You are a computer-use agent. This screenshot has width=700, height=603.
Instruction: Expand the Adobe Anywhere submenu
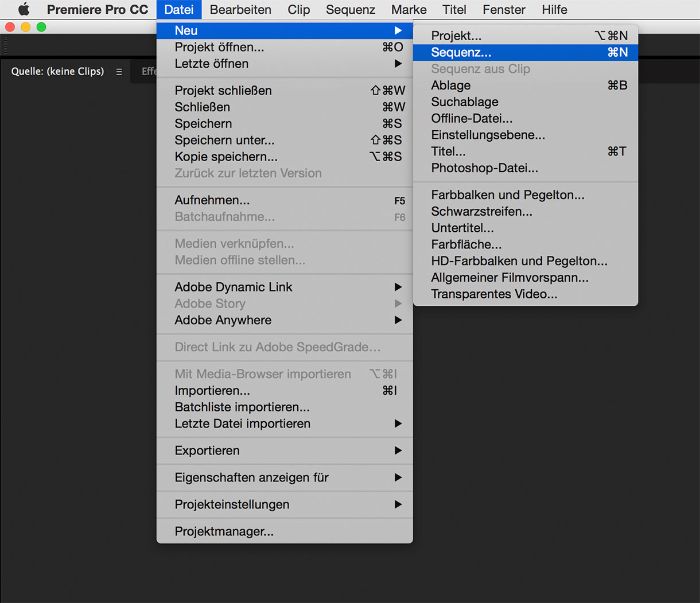click(285, 320)
